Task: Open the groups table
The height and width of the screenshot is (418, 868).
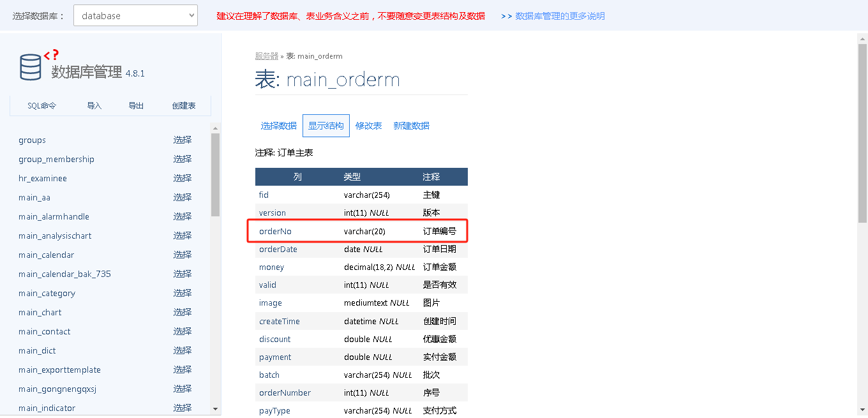Action: click(x=32, y=140)
